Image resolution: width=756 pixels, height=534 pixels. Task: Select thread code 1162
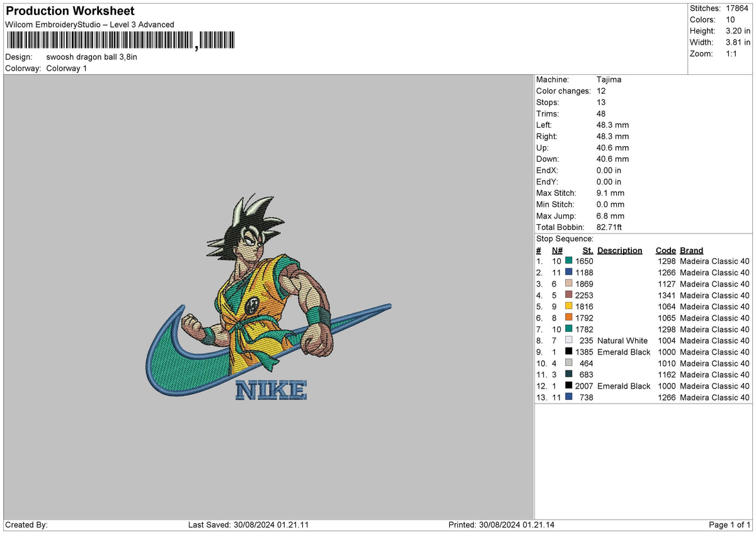[667, 375]
